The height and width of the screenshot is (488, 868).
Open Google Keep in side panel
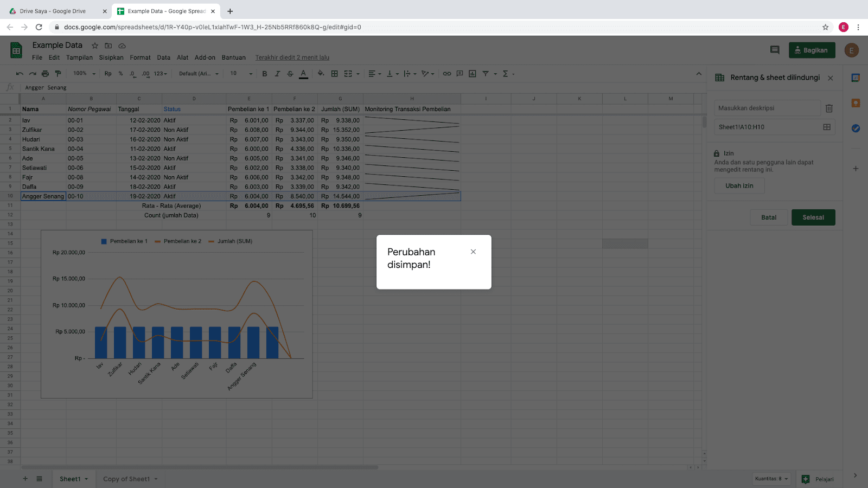click(856, 103)
